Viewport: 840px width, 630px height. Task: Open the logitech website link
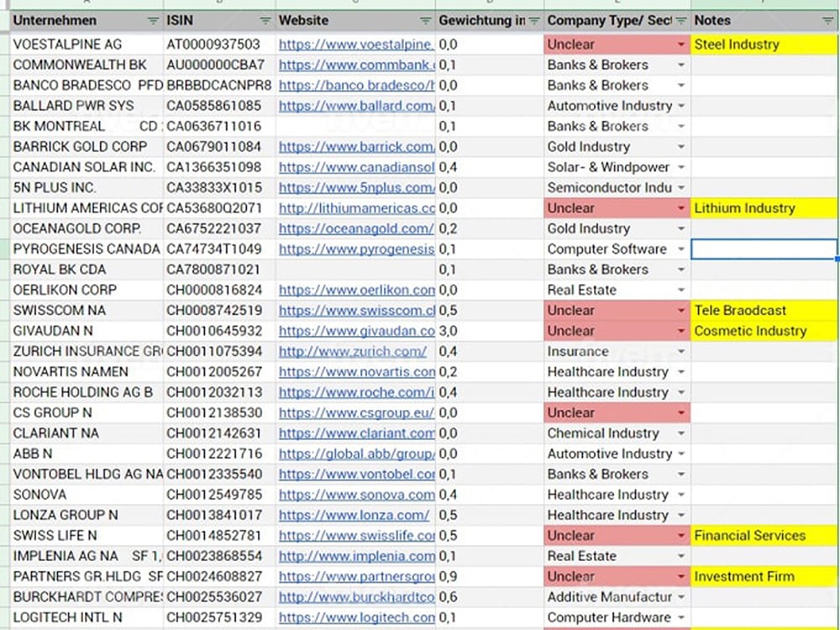tap(356, 617)
